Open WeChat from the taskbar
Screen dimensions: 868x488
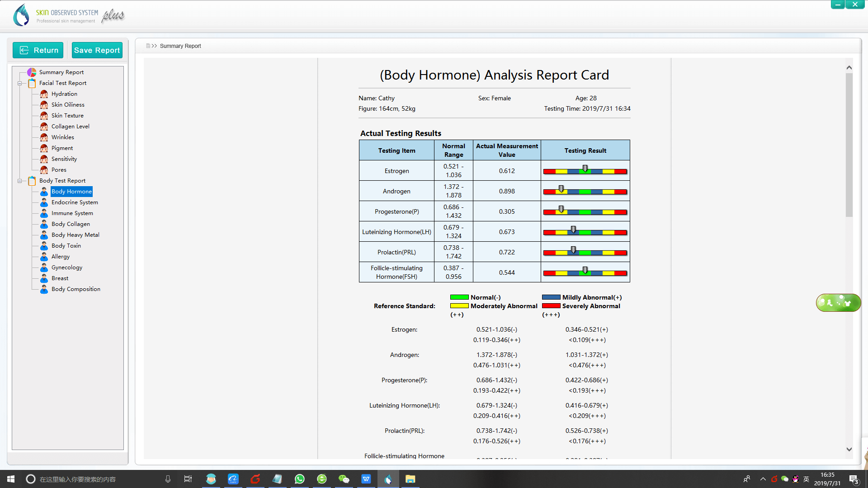pos(344,479)
